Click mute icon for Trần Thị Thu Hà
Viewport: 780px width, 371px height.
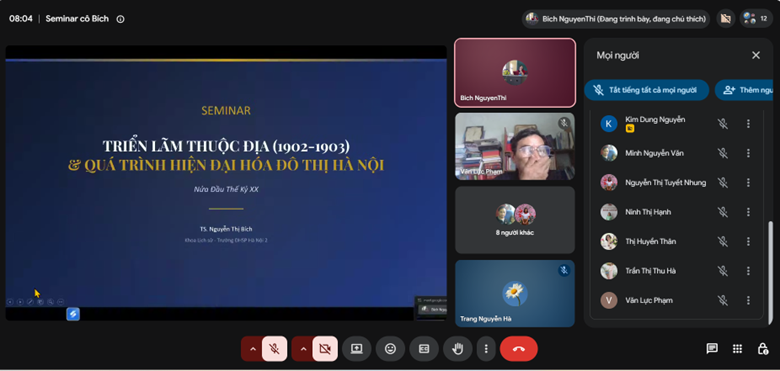pos(722,271)
